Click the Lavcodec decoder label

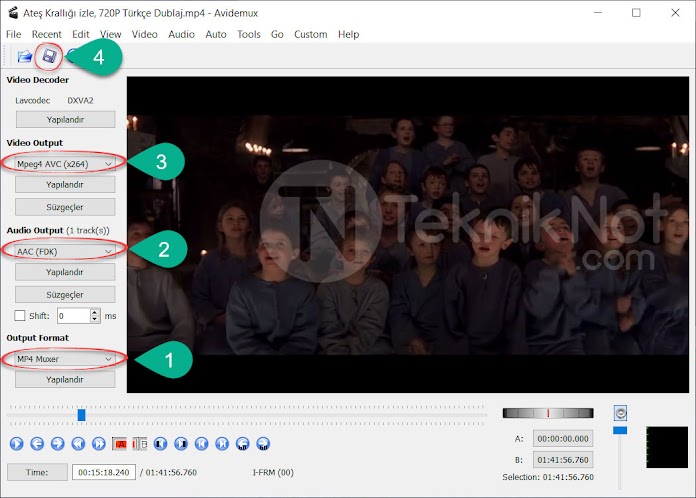[x=32, y=100]
